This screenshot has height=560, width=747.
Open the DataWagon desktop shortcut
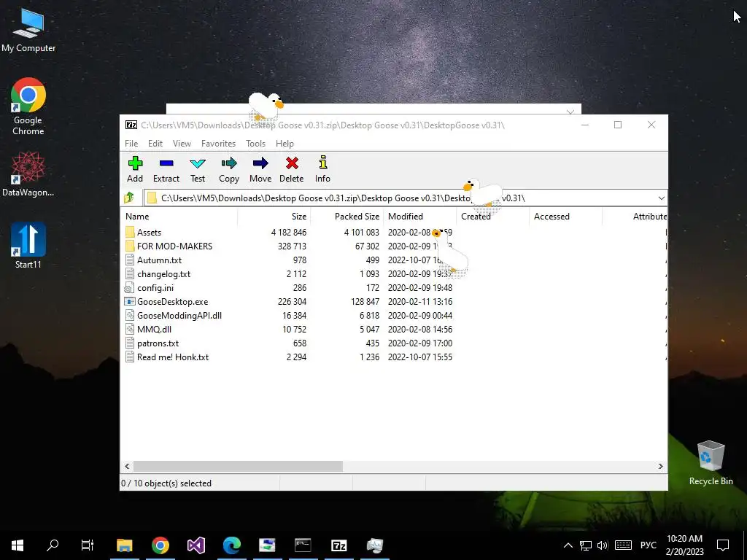click(28, 174)
